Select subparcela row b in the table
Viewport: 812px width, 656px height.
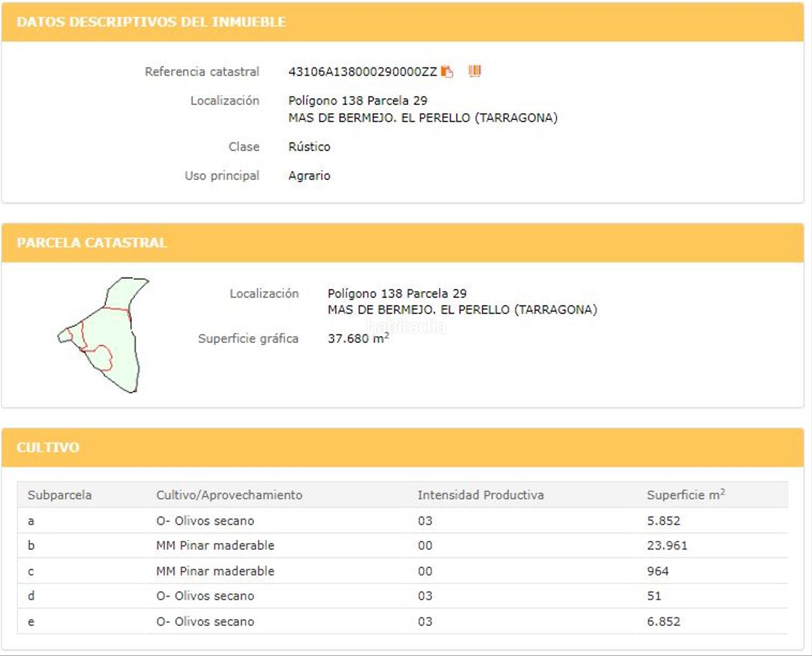click(x=31, y=545)
